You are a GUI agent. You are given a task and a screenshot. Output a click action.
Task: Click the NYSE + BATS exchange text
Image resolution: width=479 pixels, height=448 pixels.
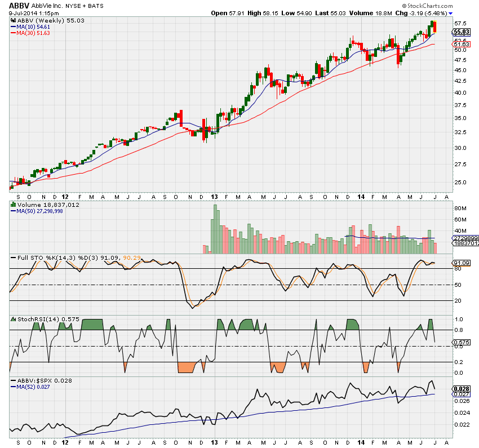(x=85, y=6)
